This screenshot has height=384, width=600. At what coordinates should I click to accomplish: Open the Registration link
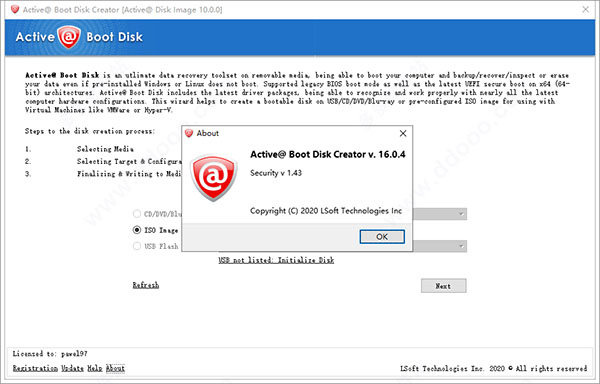(35, 368)
